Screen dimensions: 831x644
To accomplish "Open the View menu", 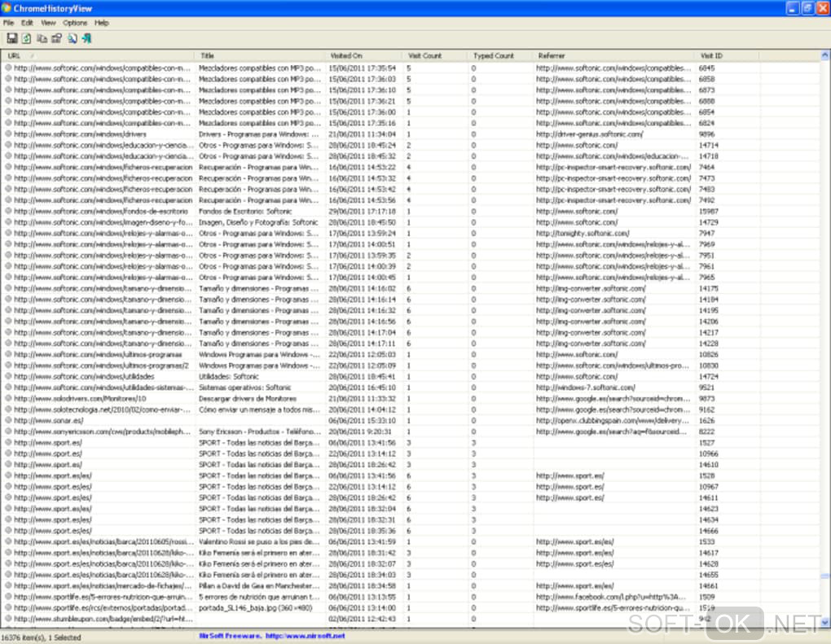I will coord(48,23).
